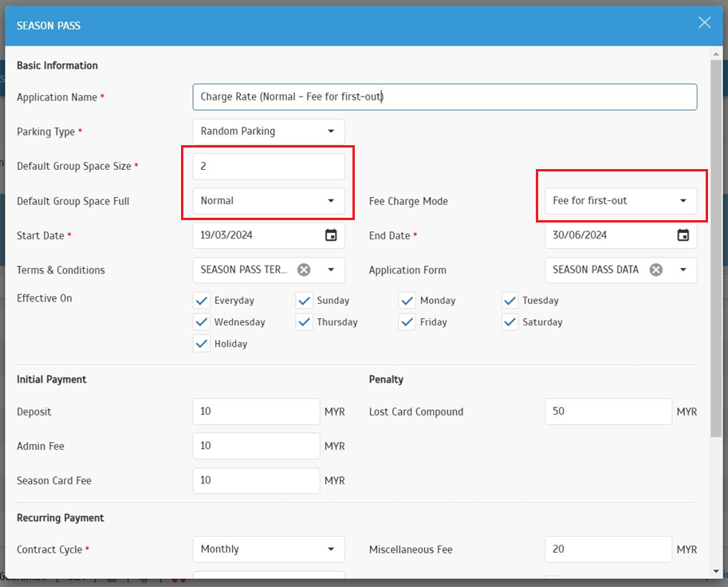Viewport: 728px width, 587px height.
Task: Clear the Terms & Conditions selection
Action: click(304, 270)
